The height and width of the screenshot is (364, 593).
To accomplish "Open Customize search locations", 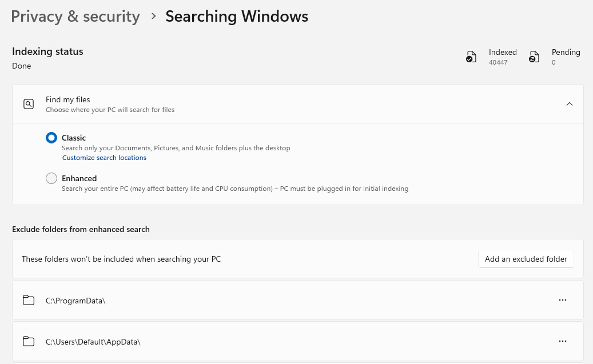I will click(x=104, y=158).
